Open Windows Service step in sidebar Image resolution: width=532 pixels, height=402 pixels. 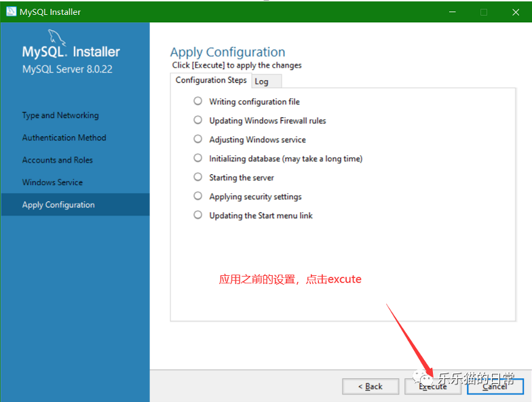click(x=52, y=182)
